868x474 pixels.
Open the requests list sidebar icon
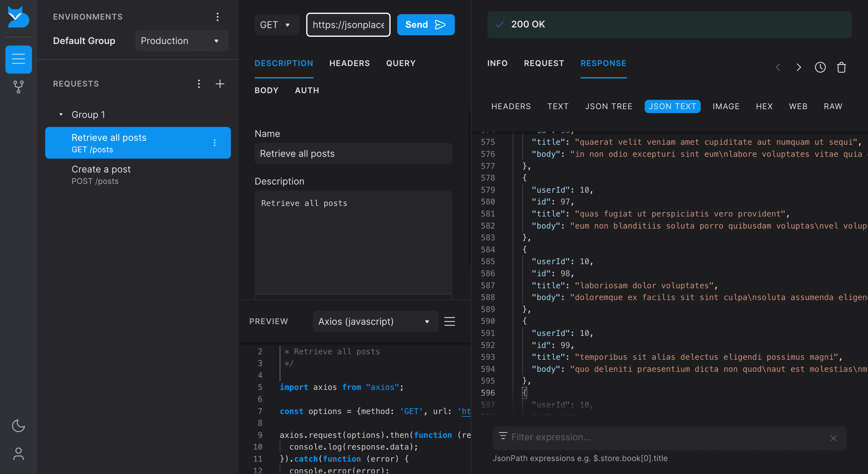pos(18,59)
